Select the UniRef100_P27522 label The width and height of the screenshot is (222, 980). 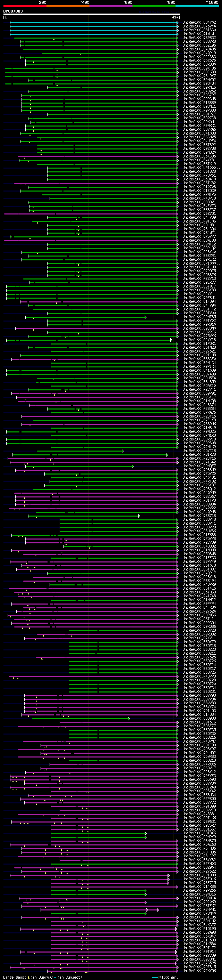tap(199, 872)
